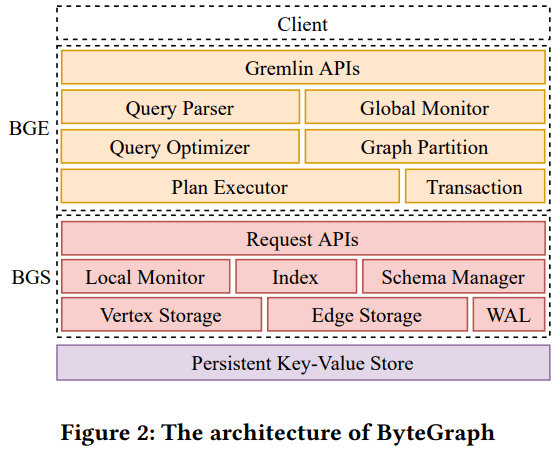The height and width of the screenshot is (451, 560).
Task: Select the Edge Storage block
Action: coord(367,315)
